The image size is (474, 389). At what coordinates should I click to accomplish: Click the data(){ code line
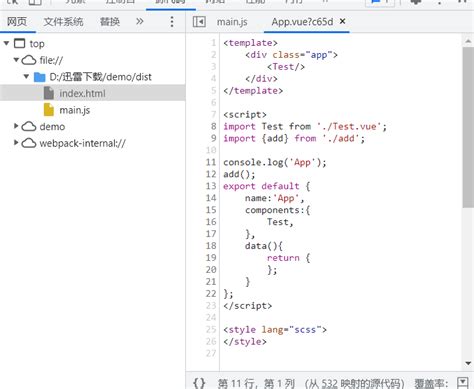click(264, 246)
